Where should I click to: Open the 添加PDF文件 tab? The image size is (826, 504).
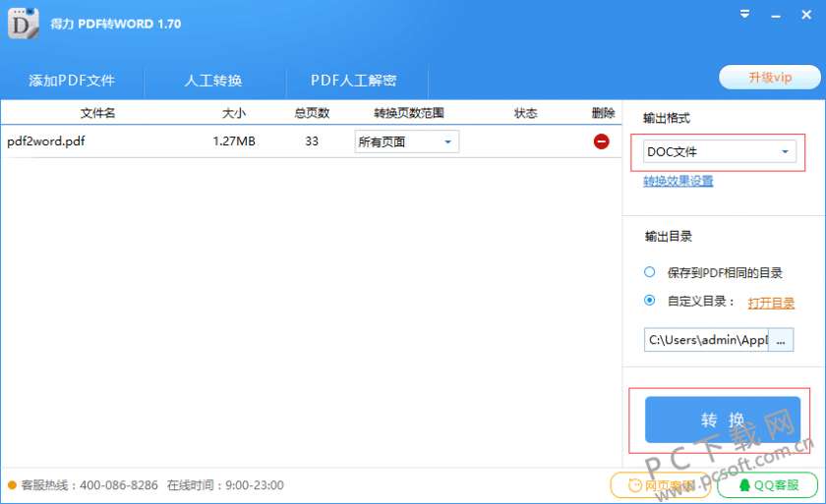click(72, 81)
